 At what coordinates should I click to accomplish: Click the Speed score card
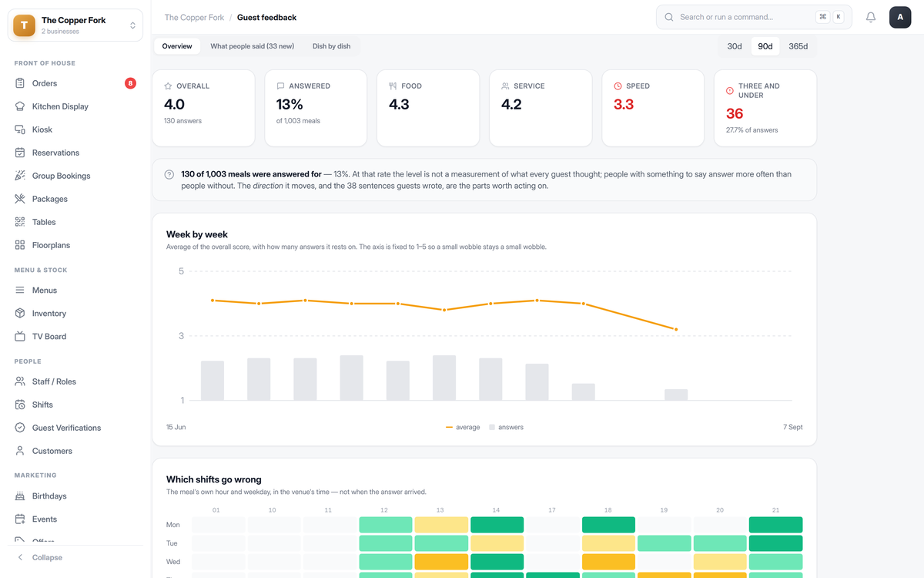pyautogui.click(x=653, y=108)
